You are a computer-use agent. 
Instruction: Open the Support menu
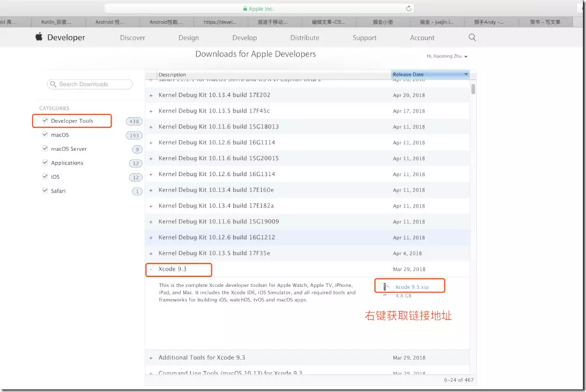click(x=365, y=38)
